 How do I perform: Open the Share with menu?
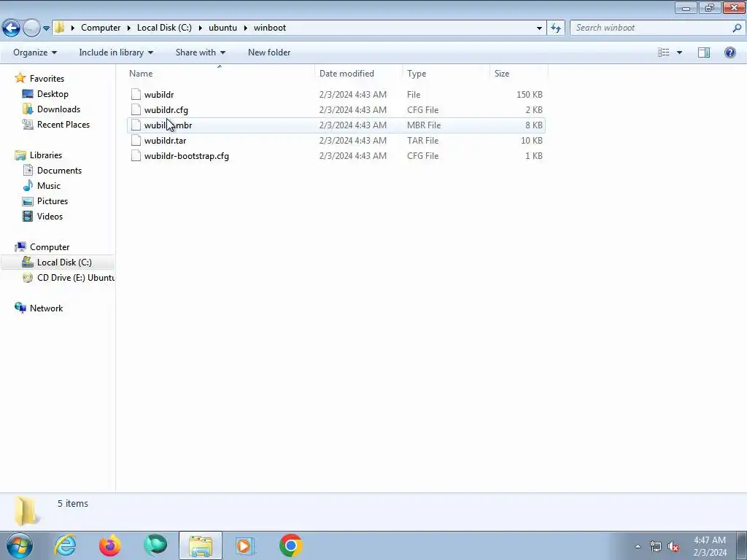click(x=200, y=52)
